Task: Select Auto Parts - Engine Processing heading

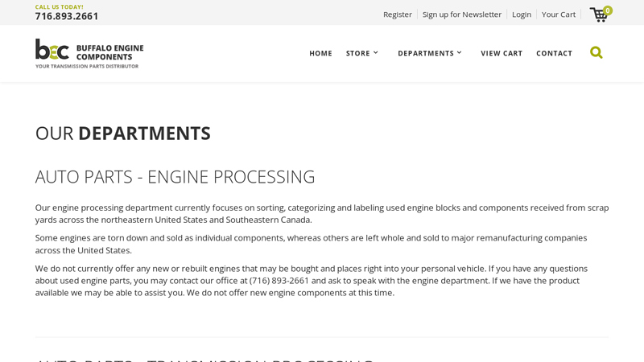Action: tap(175, 176)
